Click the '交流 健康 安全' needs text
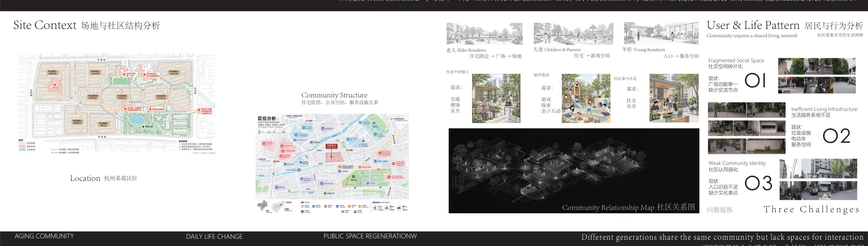This screenshot has width=868, height=246. (x=455, y=105)
